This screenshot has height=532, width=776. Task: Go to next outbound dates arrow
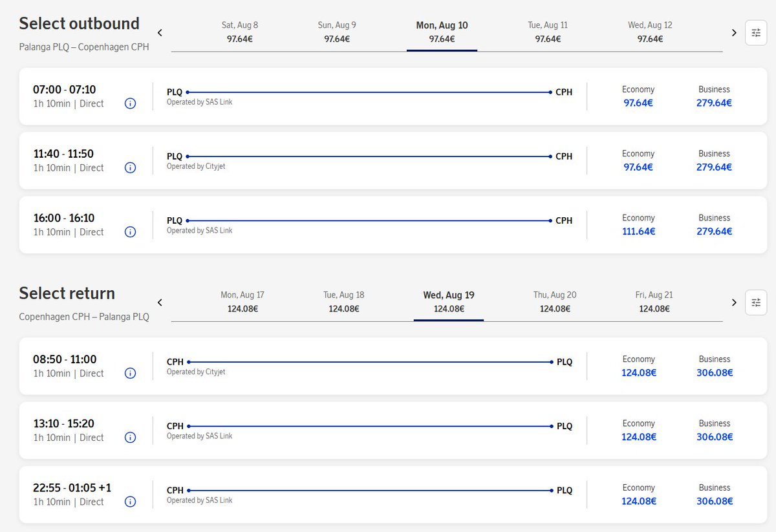[734, 32]
